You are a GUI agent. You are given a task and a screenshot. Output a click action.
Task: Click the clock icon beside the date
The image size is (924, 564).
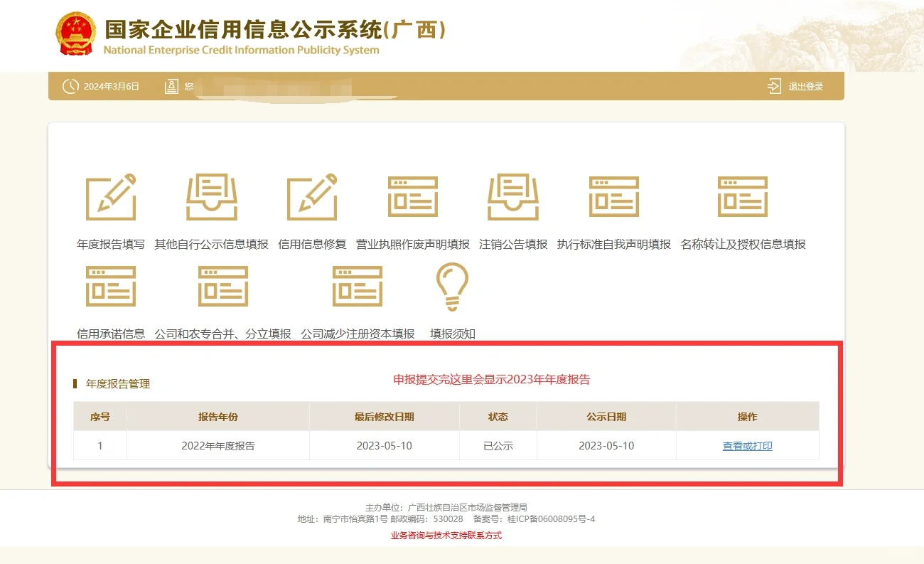click(x=70, y=87)
